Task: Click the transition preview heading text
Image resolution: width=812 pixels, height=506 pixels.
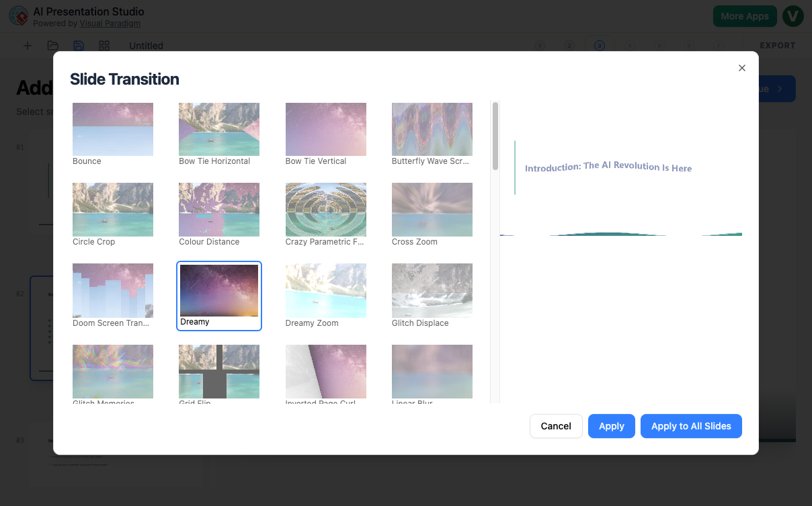Action: point(608,167)
